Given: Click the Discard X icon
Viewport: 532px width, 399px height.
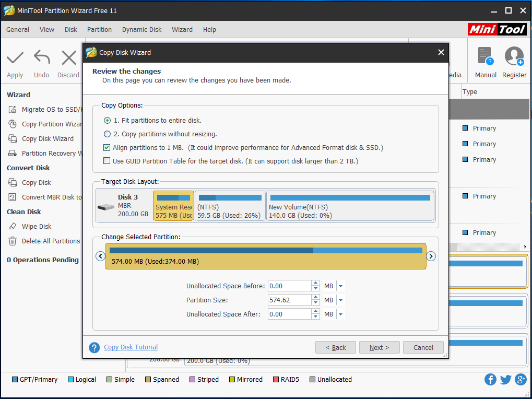Looking at the screenshot, I should click(68, 58).
